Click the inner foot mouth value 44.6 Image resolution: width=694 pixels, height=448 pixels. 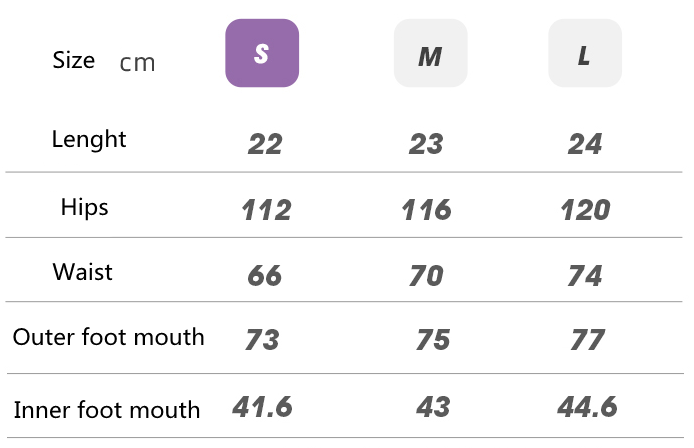coord(587,407)
